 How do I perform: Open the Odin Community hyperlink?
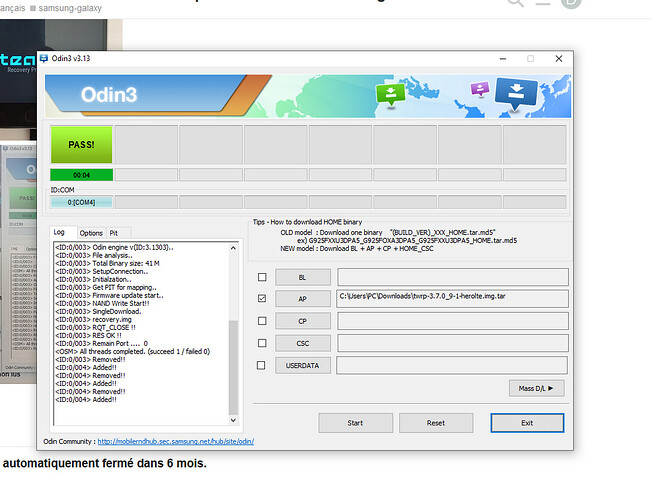tap(175, 441)
